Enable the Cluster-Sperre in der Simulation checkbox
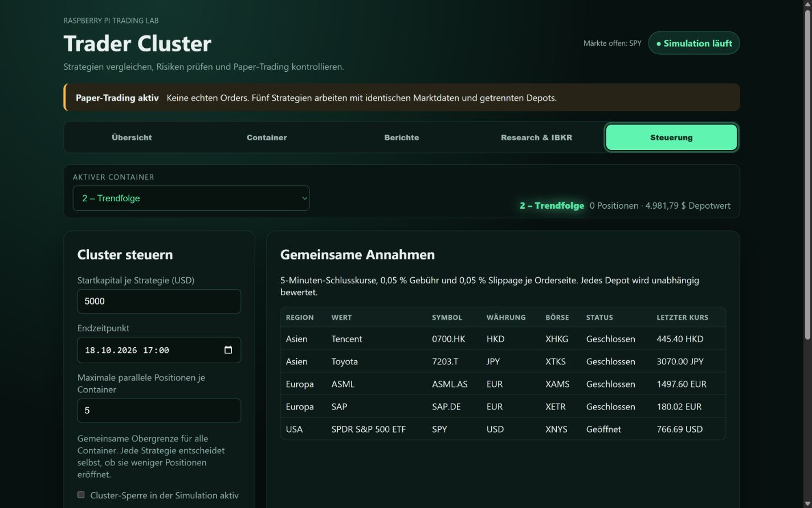 [81, 495]
